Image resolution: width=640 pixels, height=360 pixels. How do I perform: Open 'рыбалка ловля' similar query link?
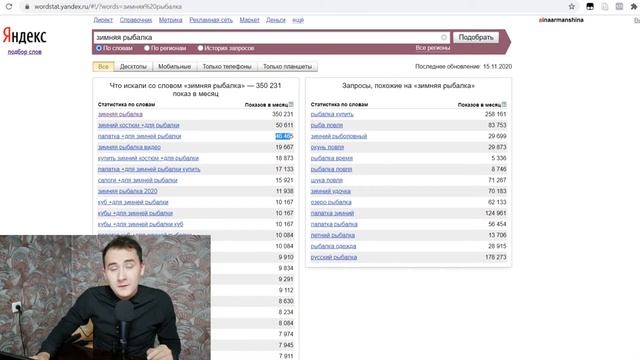(x=331, y=169)
